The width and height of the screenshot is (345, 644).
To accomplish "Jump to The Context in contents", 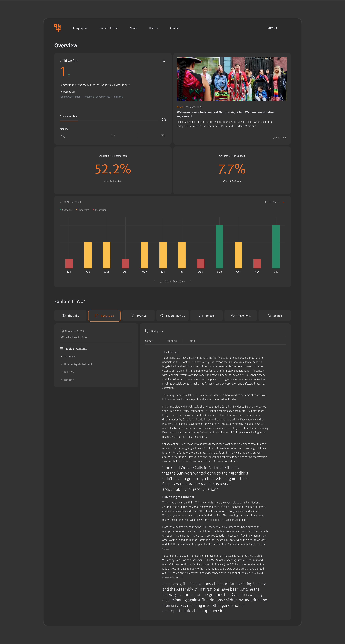I will click(x=70, y=356).
